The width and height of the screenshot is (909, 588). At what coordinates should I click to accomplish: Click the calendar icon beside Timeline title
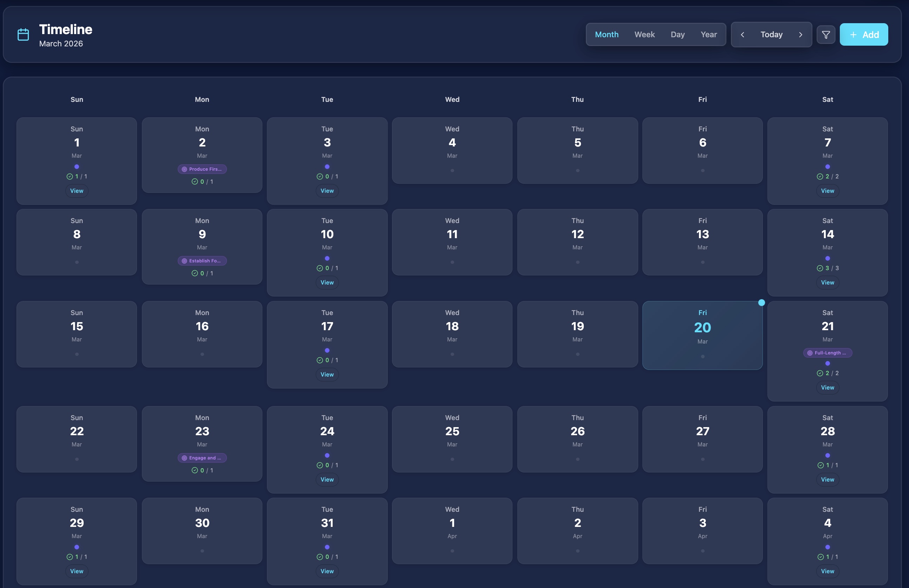click(23, 34)
